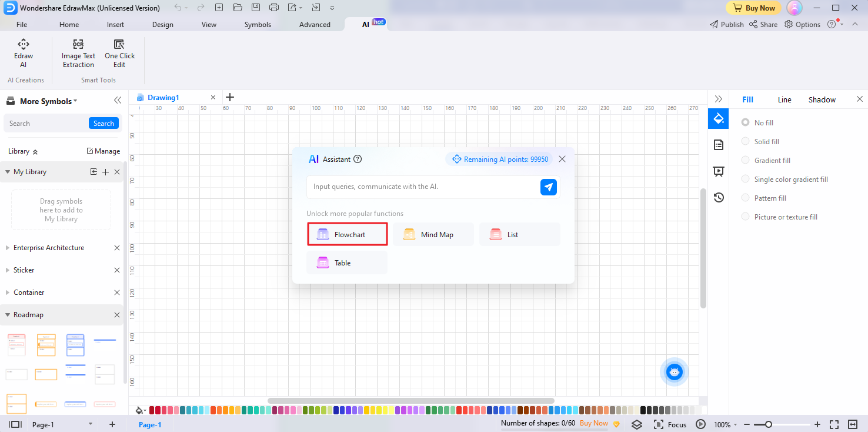Screen dimensions: 868x432
Task: Collapse the symbols sidebar with double chevron
Action: click(x=118, y=101)
